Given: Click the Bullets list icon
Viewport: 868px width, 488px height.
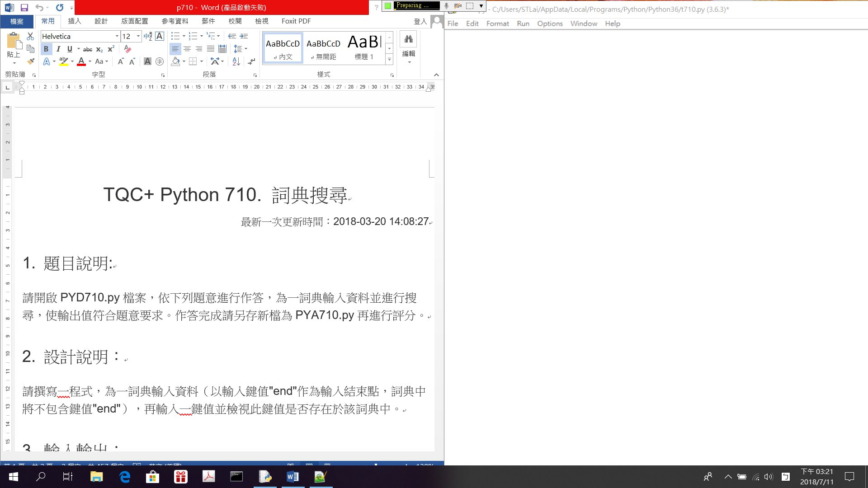Looking at the screenshot, I should pyautogui.click(x=175, y=36).
